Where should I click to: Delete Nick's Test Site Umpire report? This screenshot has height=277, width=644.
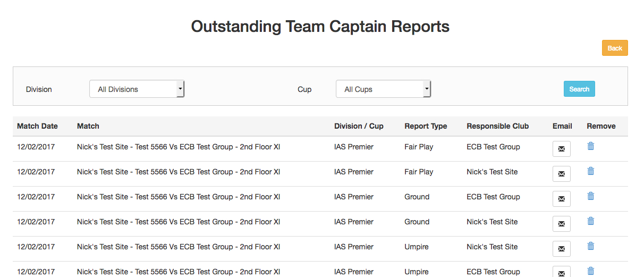click(590, 246)
